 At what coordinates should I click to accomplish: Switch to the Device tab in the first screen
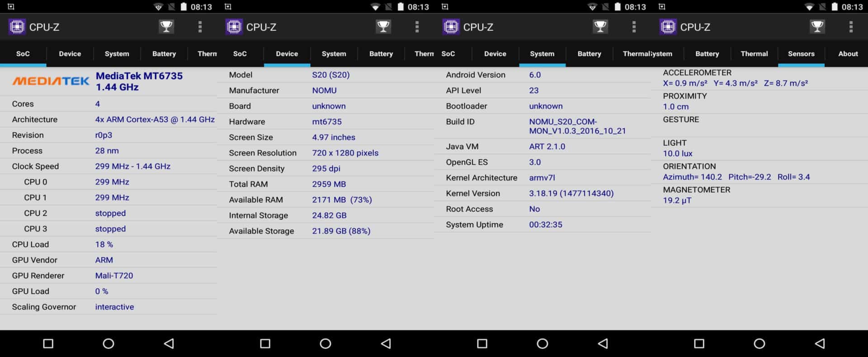(x=70, y=53)
